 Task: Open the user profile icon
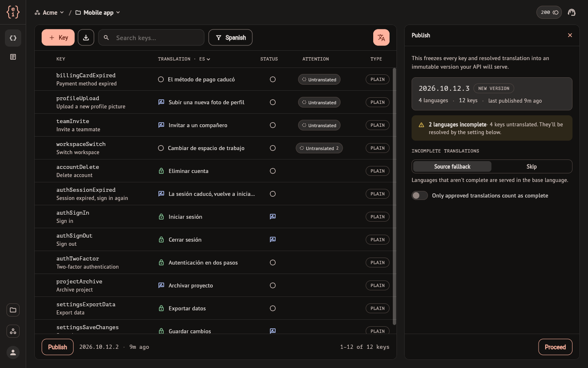(x=13, y=352)
